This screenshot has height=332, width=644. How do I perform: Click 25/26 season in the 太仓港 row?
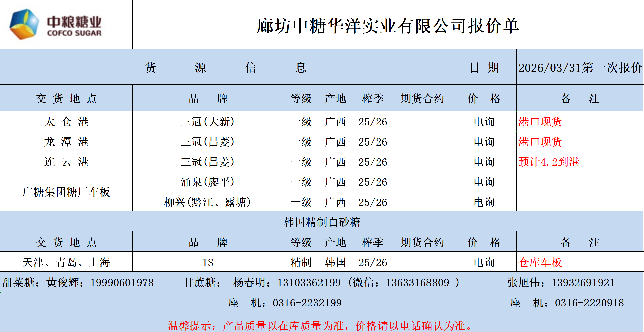[373, 121]
